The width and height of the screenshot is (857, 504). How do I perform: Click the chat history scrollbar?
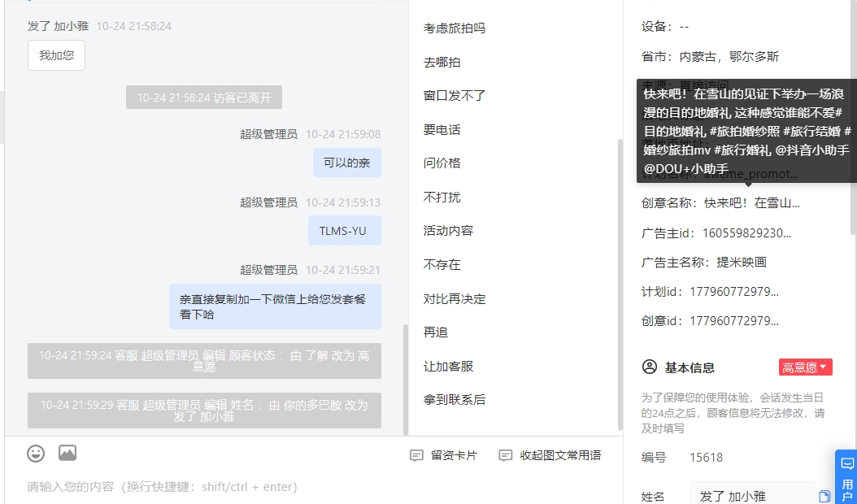click(x=406, y=380)
